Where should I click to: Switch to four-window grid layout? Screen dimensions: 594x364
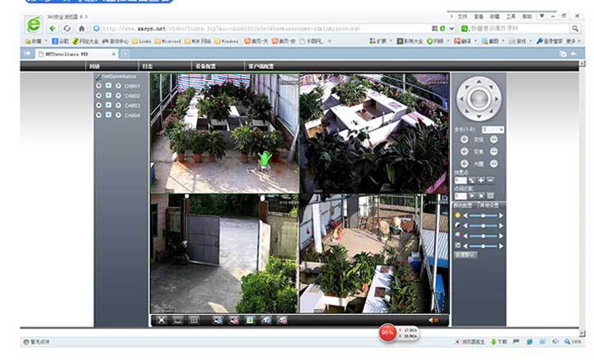[193, 320]
